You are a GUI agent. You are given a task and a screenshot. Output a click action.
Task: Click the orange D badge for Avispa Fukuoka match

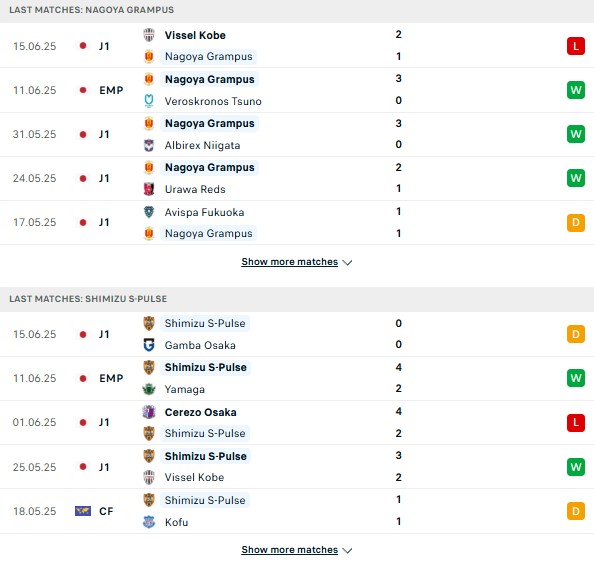575,222
